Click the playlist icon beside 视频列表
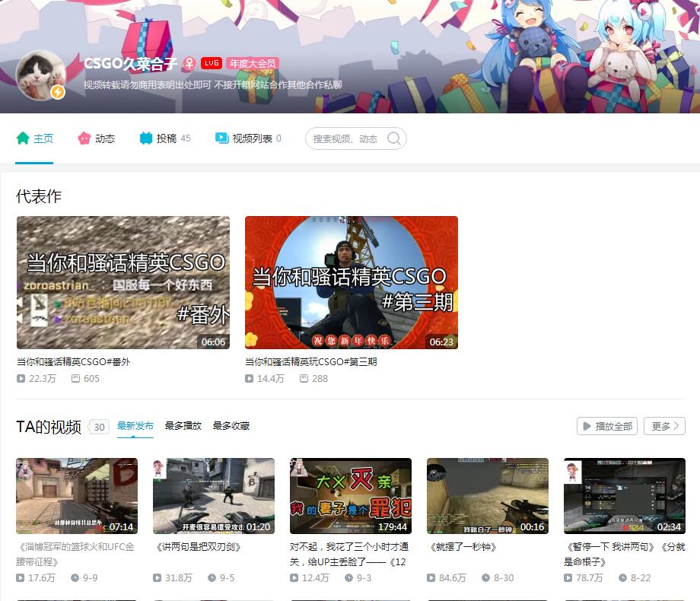The image size is (700, 601). [x=222, y=138]
